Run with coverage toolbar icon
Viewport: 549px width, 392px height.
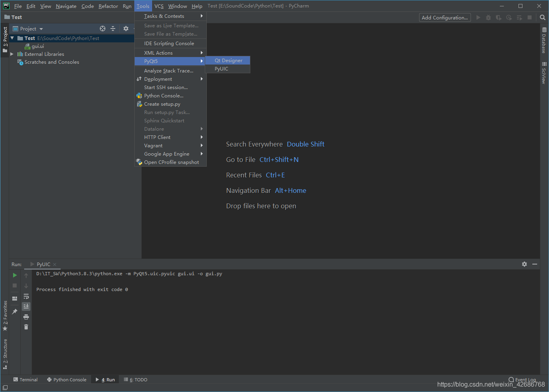pos(499,17)
